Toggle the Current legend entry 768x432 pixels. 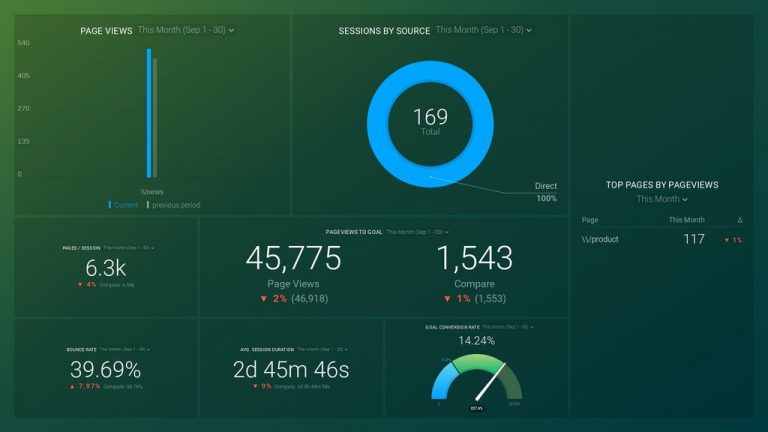(x=123, y=205)
